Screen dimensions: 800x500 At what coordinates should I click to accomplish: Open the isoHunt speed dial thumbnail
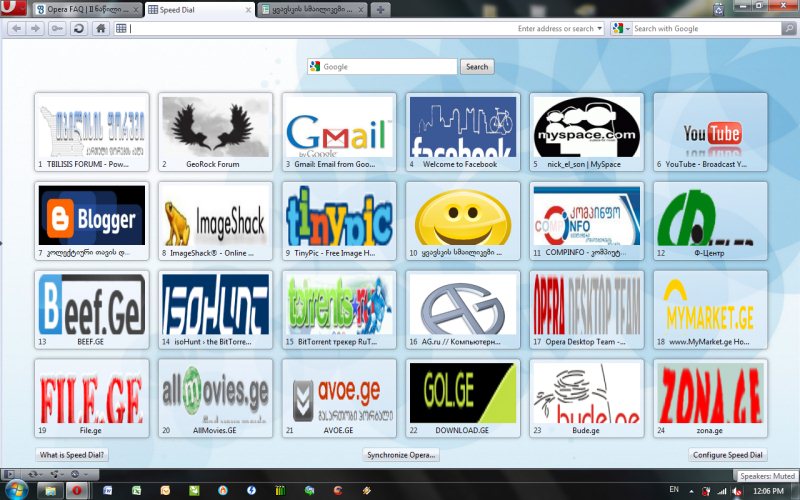215,309
